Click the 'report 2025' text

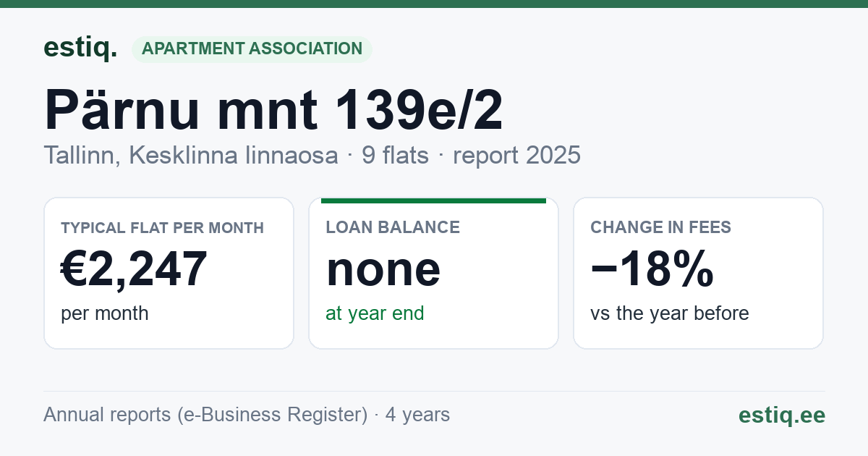click(516, 156)
